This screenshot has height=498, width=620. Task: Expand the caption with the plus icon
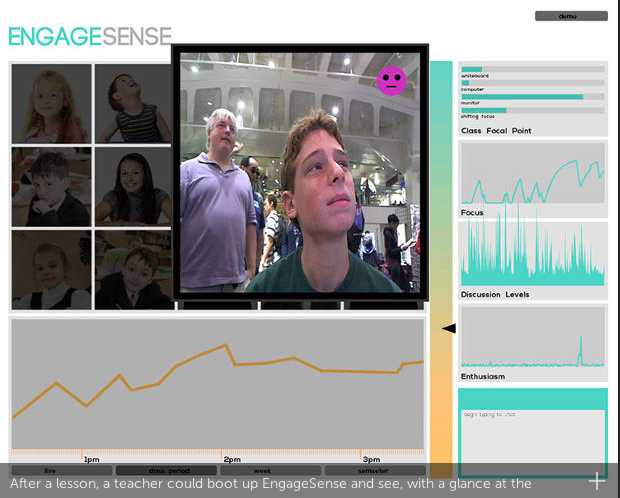point(597,481)
